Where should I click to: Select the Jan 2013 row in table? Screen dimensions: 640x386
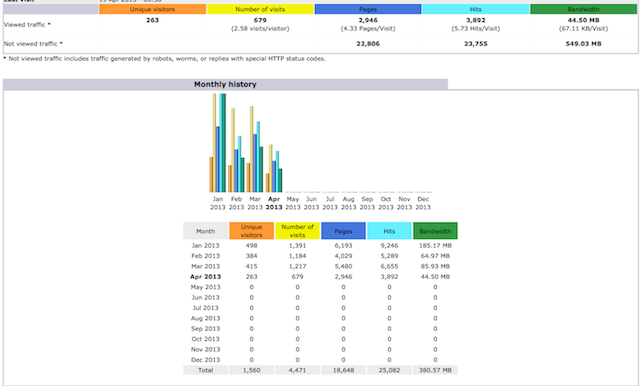(x=320, y=246)
